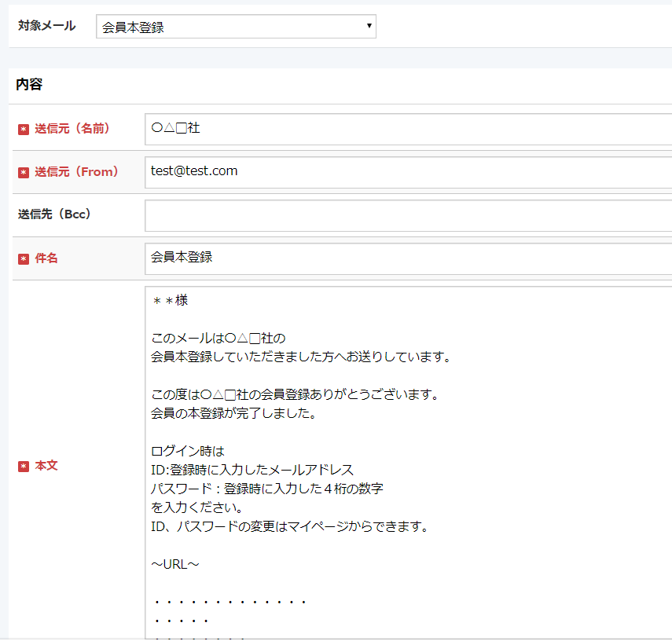Click the ＊＊様 line in body

pos(170,300)
